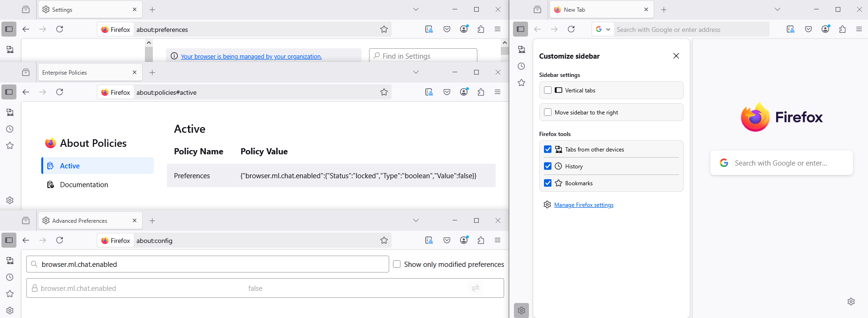Open Pocket in the about:config window
Screen dimensions: 868x318
[x=447, y=240]
